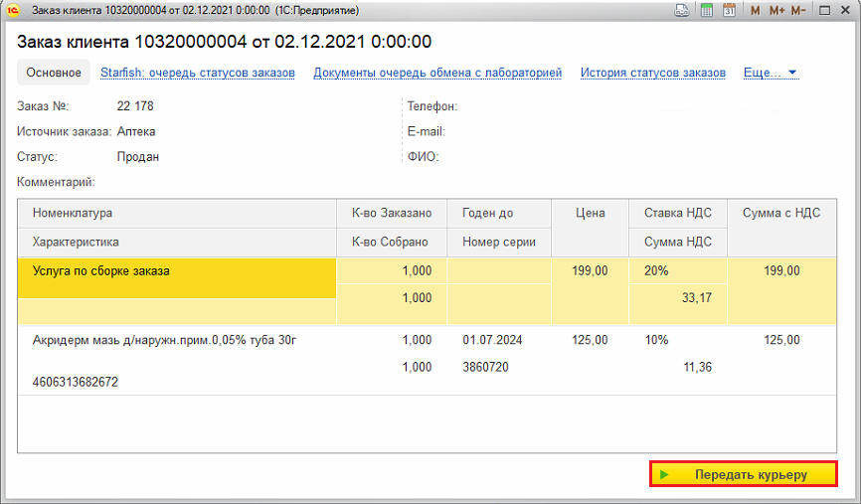Click the M- memory subtract button
Image resolution: width=861 pixels, height=504 pixels.
click(x=798, y=10)
